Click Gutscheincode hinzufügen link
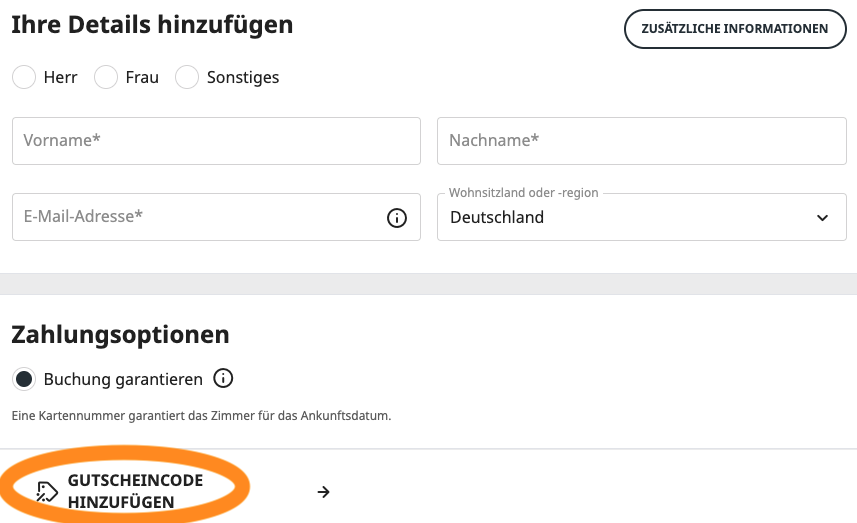Viewport: 857px width, 523px height. tap(135, 491)
